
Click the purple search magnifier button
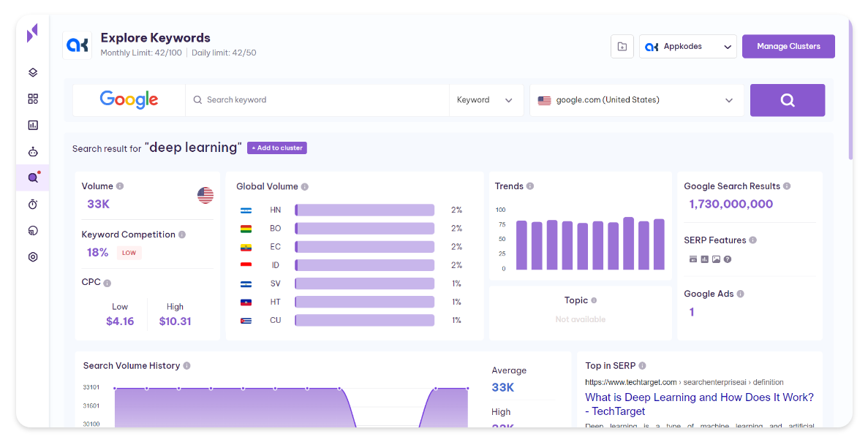point(787,100)
